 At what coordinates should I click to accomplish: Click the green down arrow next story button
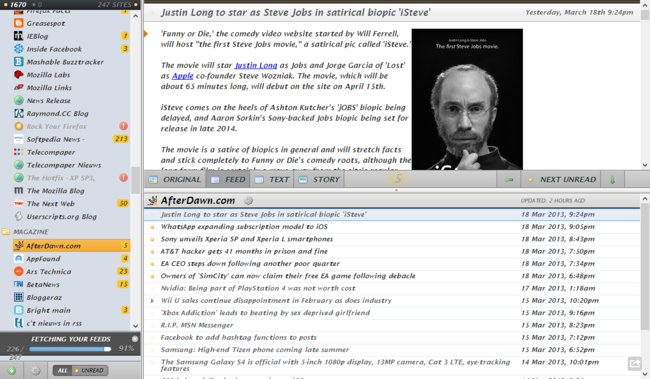(612, 180)
